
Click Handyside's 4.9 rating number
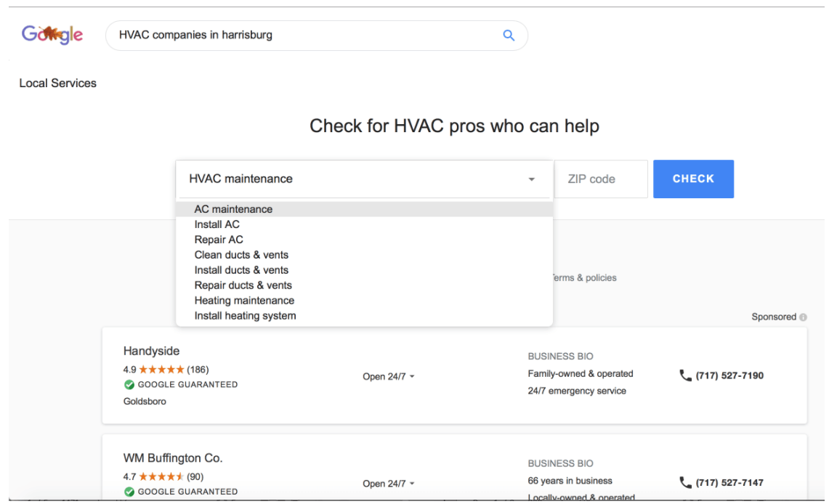point(129,370)
